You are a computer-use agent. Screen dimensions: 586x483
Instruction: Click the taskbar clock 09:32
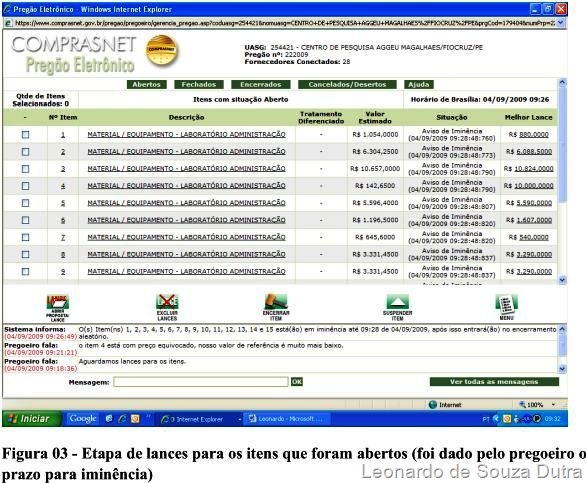(552, 419)
